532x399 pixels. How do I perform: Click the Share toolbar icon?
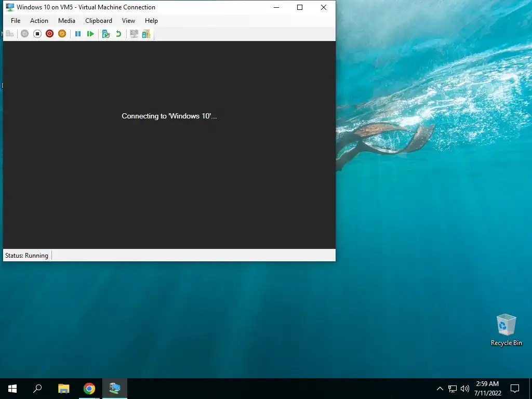pyautogui.click(x=146, y=34)
